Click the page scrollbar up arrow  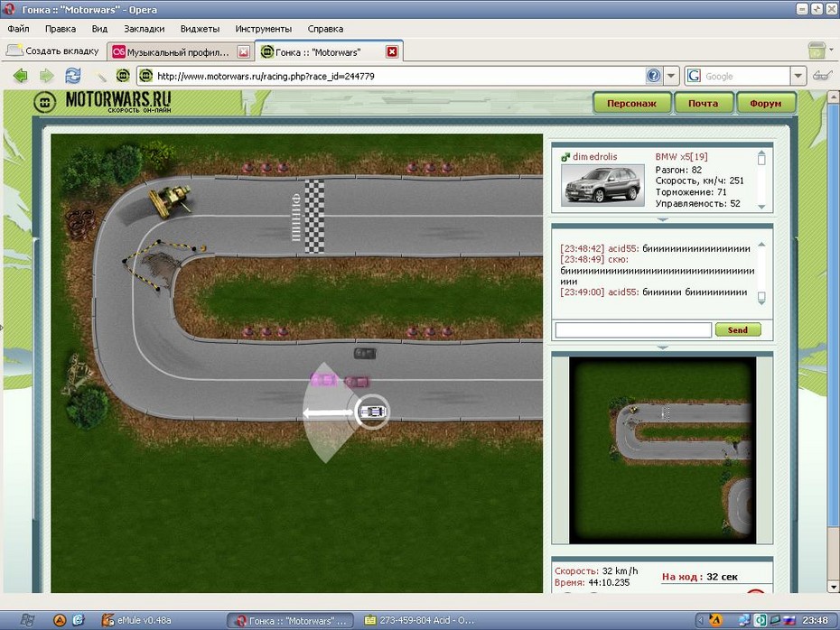click(833, 97)
